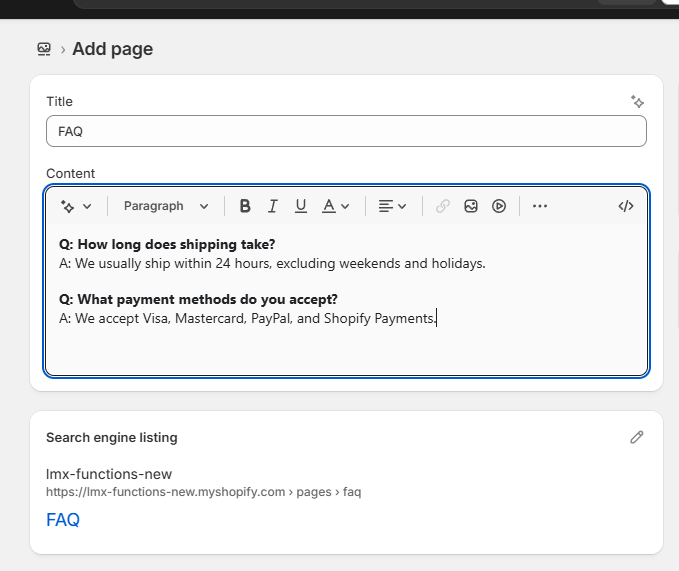The image size is (679, 571).
Task: Click the Pages breadcrumb icon
Action: [x=44, y=49]
